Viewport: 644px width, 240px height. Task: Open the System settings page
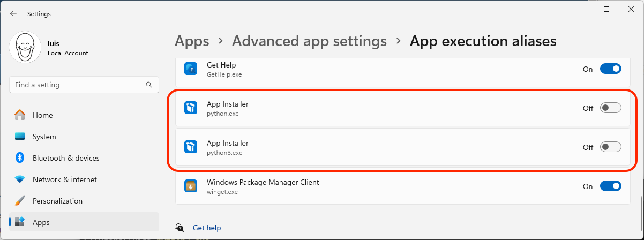coord(84,137)
